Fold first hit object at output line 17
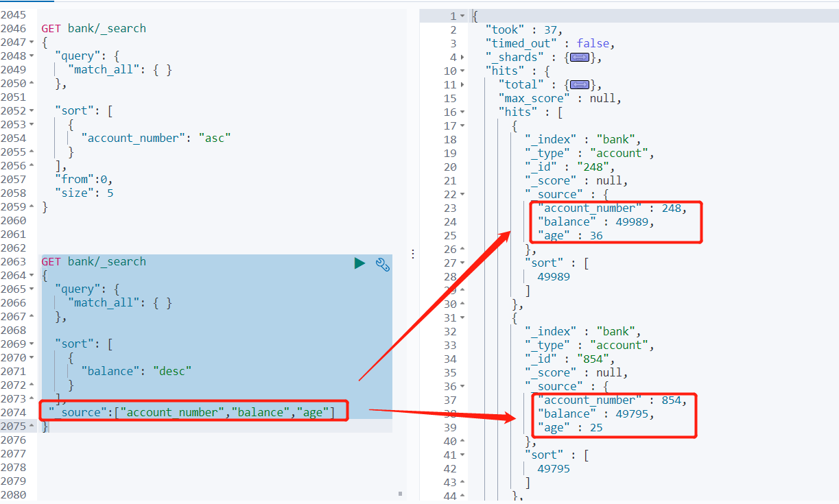839x504 pixels. point(462,126)
